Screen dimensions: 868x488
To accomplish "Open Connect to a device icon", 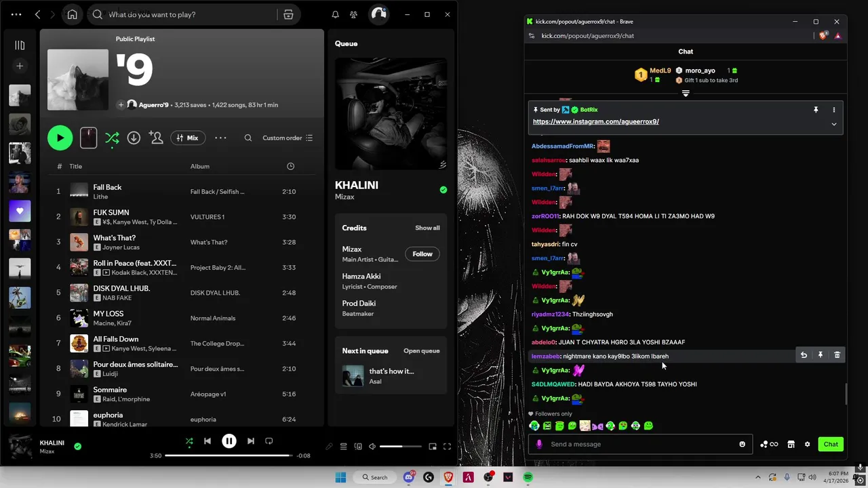I will tap(358, 447).
